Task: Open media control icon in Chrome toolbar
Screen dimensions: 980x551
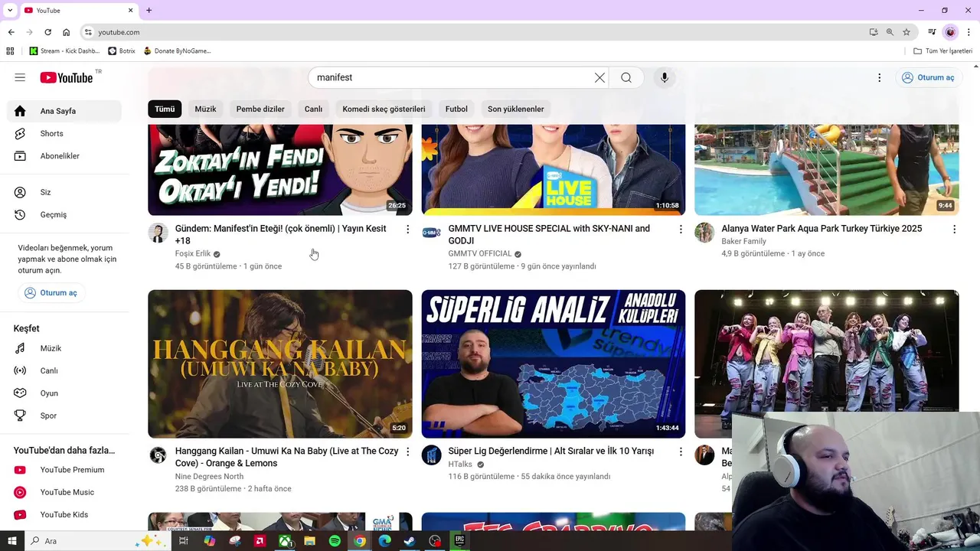Action: coord(932,32)
